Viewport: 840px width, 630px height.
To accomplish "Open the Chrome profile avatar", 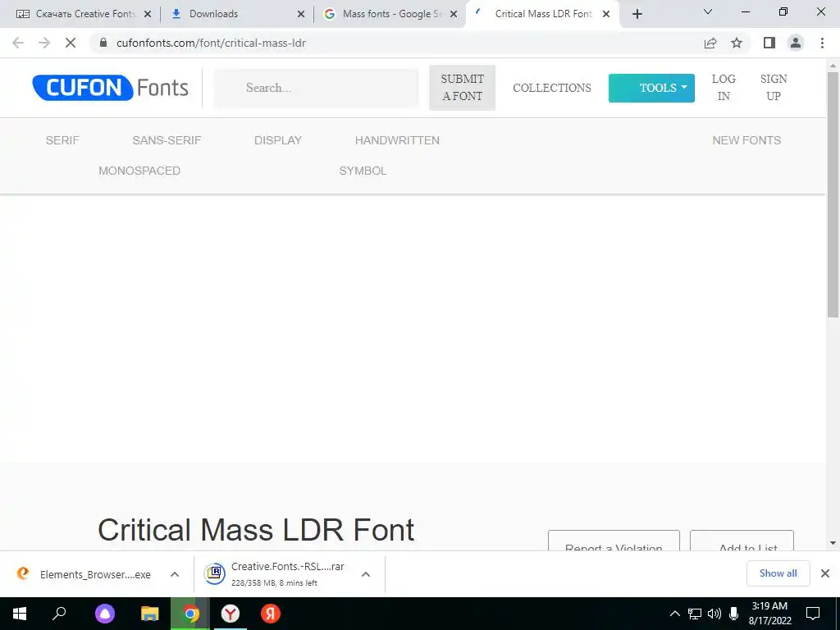I will coord(796,43).
